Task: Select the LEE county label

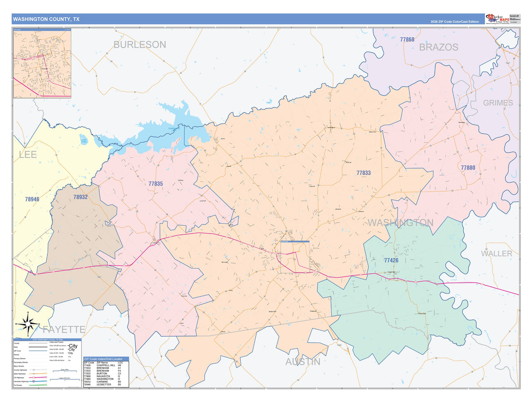Action: 27,154
